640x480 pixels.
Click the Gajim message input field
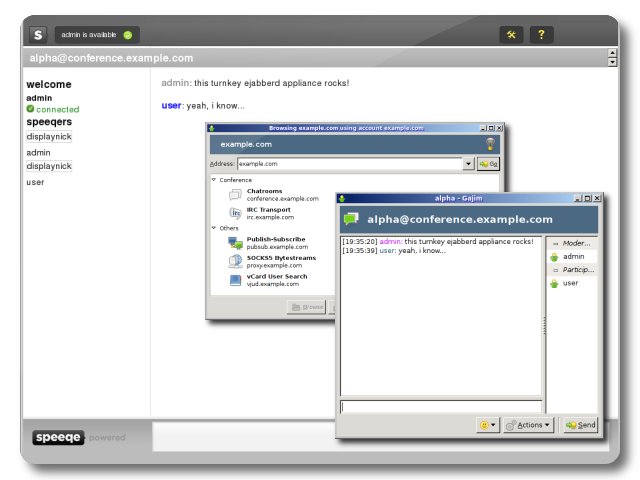440,407
